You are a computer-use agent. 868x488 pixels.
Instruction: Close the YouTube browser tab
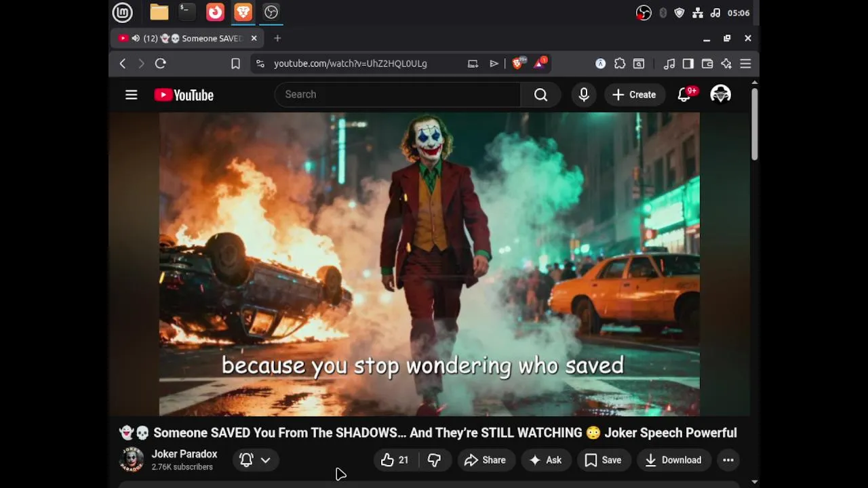point(254,39)
